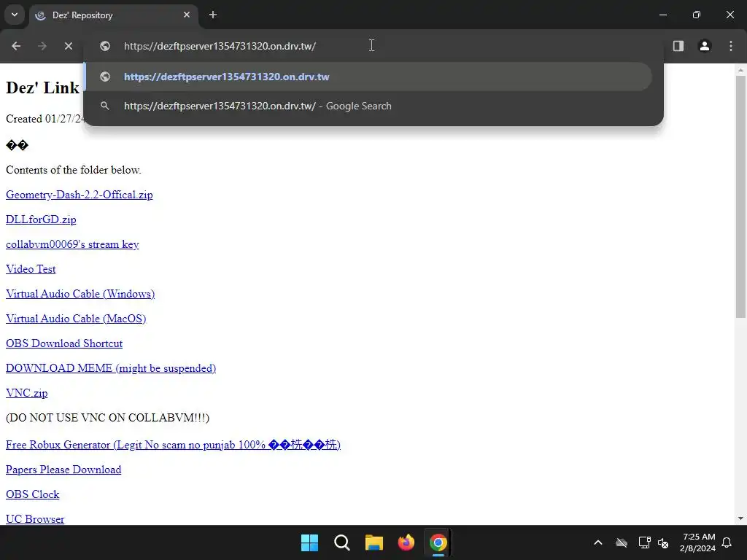Open the Windows Start menu
This screenshot has width=747, height=560.
click(309, 542)
